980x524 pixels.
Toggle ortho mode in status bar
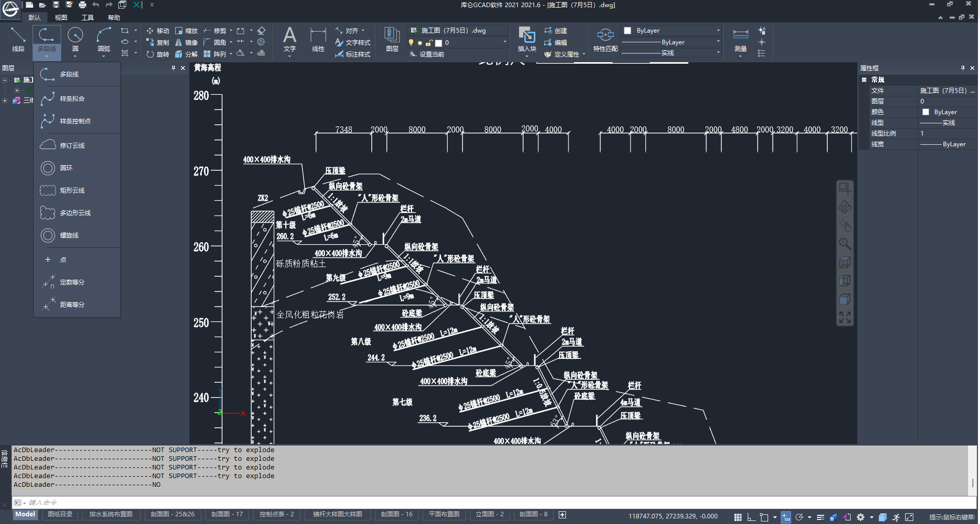pyautogui.click(x=751, y=517)
